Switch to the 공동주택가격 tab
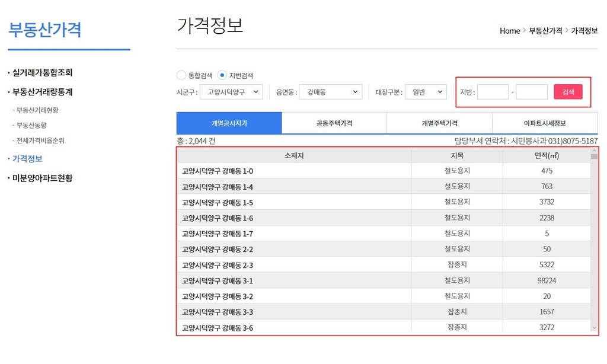Image resolution: width=607 pixels, height=364 pixels. [x=334, y=123]
